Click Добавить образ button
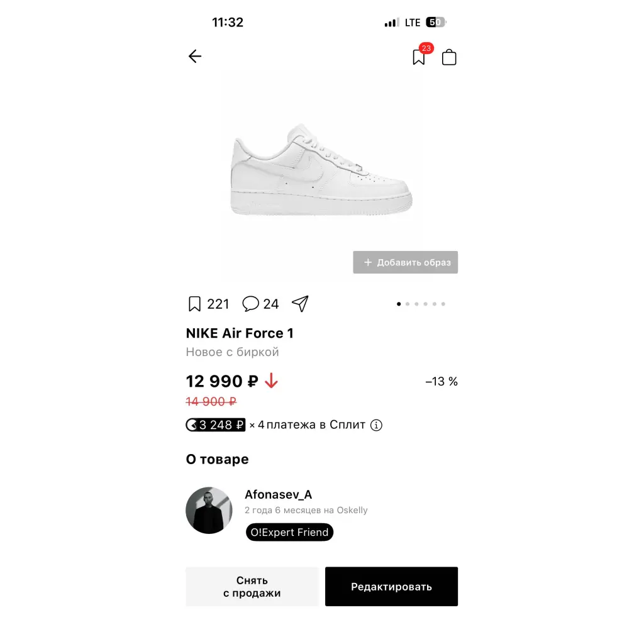Screen dimensions: 644x644 pyautogui.click(x=406, y=262)
